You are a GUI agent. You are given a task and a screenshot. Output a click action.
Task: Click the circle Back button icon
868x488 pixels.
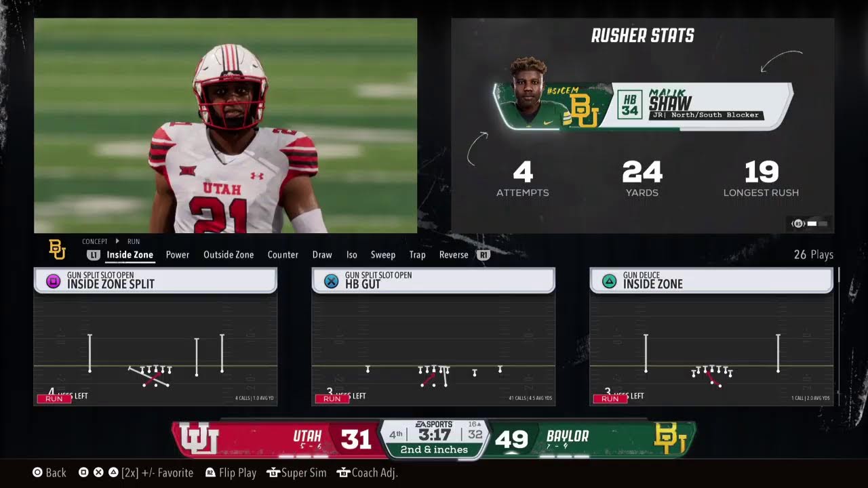pyautogui.click(x=38, y=472)
